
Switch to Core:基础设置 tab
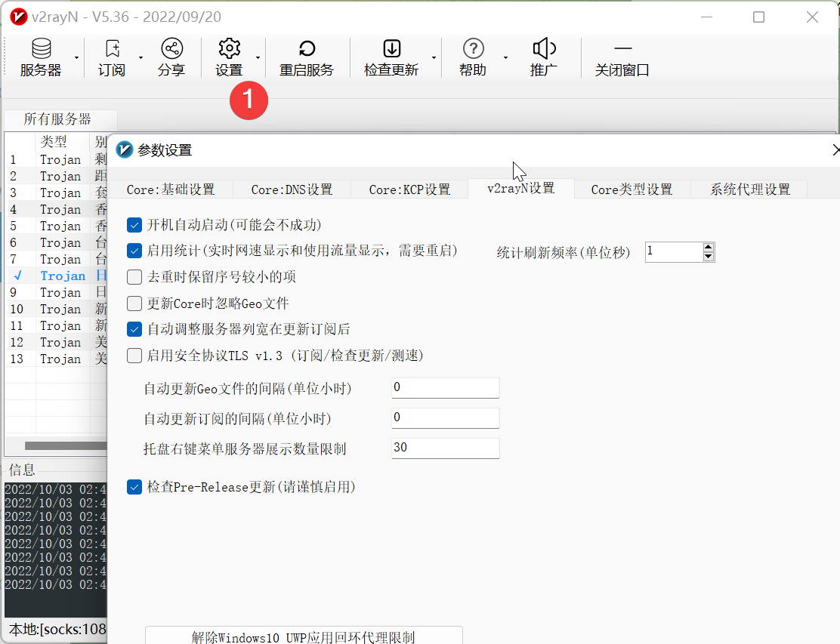pos(171,190)
